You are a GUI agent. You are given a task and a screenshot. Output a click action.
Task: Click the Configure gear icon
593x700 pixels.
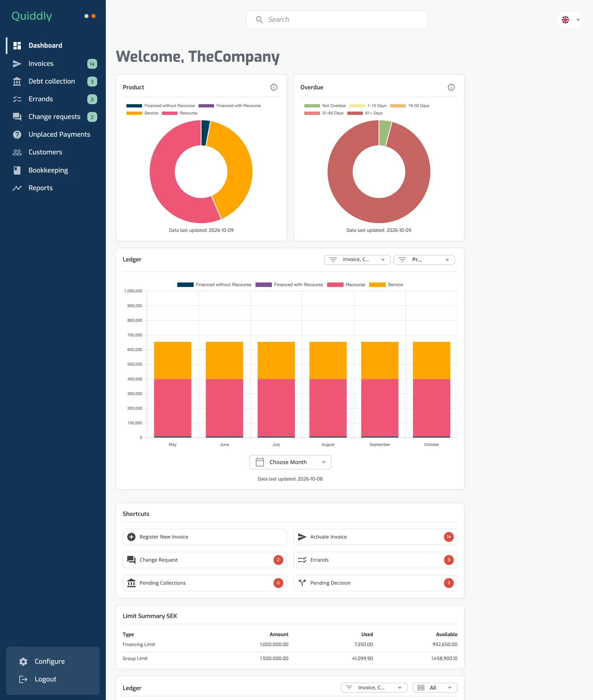pyautogui.click(x=23, y=661)
